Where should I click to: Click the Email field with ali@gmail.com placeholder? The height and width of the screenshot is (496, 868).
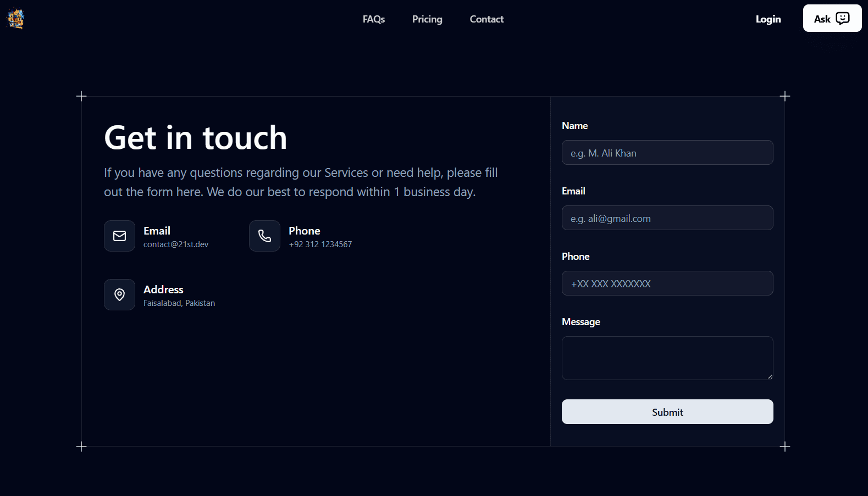(667, 218)
